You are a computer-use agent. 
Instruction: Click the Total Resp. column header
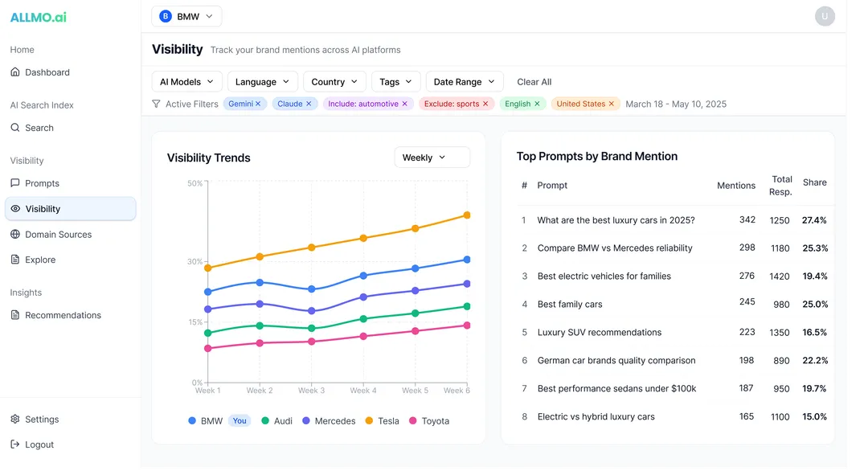tap(781, 186)
